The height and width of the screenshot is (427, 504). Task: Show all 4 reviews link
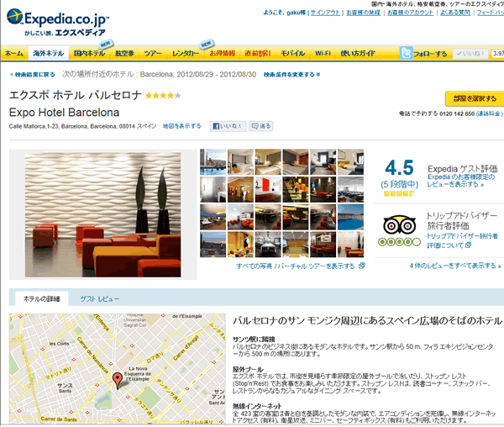tap(455, 266)
